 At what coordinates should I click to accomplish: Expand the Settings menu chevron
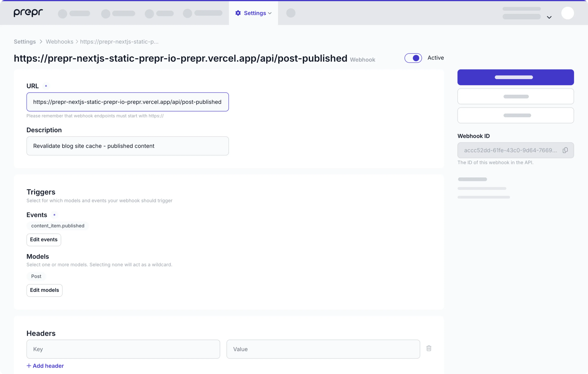point(270,13)
